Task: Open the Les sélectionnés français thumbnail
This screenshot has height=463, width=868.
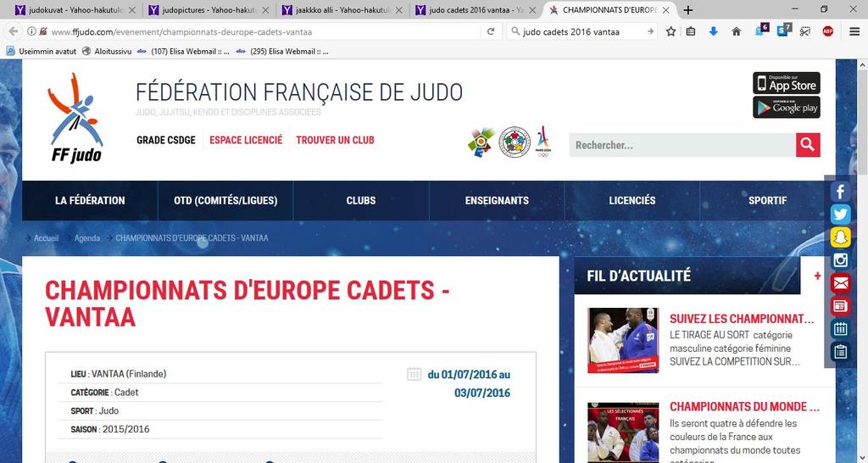Action: point(623,432)
